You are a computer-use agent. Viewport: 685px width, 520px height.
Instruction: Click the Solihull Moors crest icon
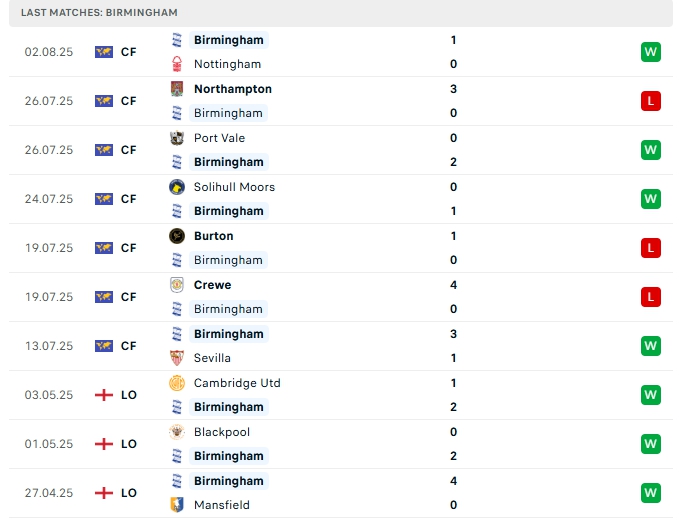pos(177,187)
